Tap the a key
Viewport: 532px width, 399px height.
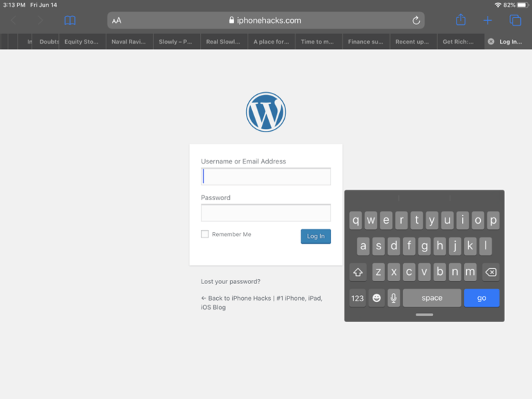coord(363,246)
